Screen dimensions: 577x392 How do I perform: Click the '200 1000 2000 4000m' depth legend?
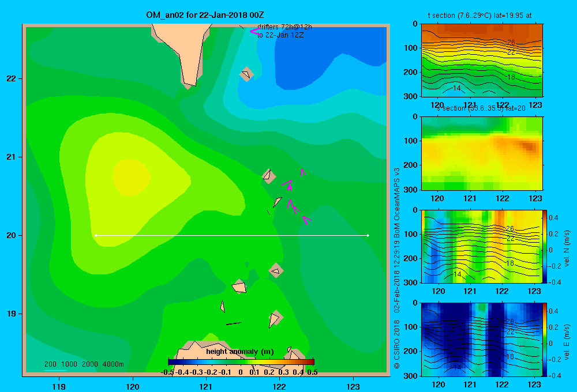click(84, 364)
